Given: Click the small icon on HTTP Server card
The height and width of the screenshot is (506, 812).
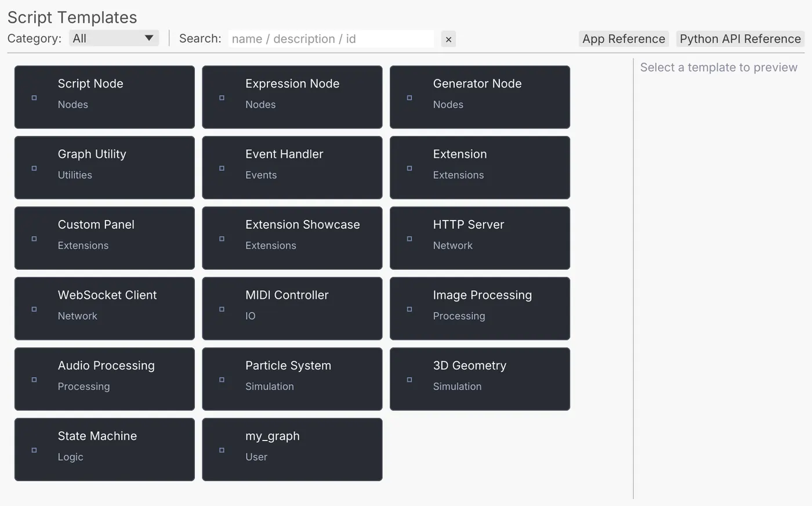Looking at the screenshot, I should tap(409, 238).
